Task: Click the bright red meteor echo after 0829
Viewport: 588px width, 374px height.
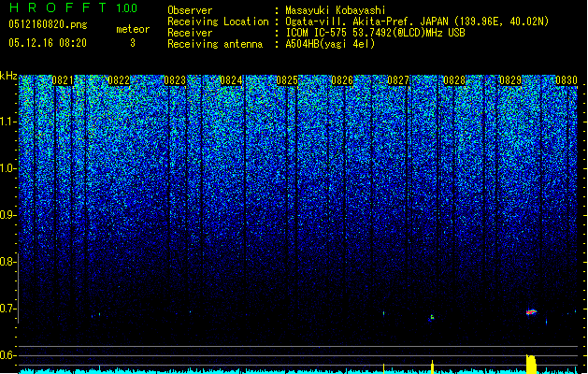Action: (531, 311)
